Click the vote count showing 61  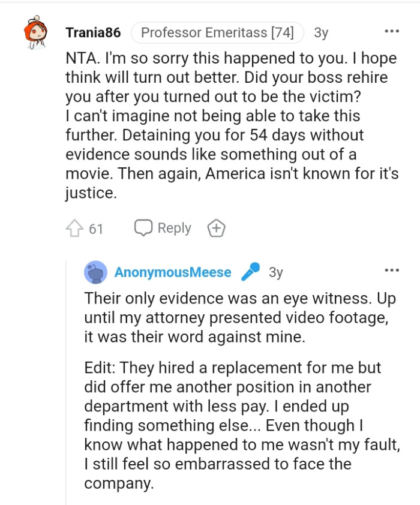pos(97,228)
